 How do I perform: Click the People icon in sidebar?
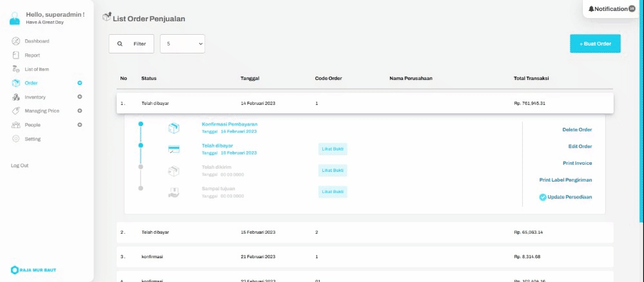[15, 125]
